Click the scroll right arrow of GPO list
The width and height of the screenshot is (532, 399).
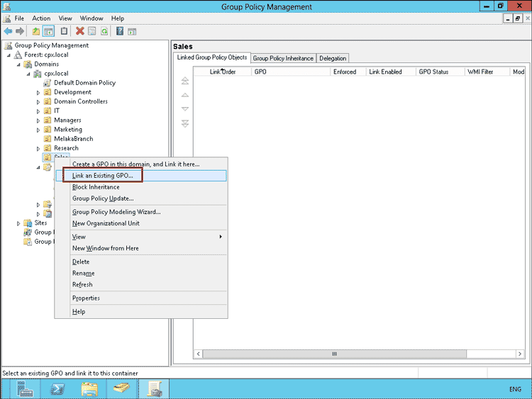(x=520, y=354)
